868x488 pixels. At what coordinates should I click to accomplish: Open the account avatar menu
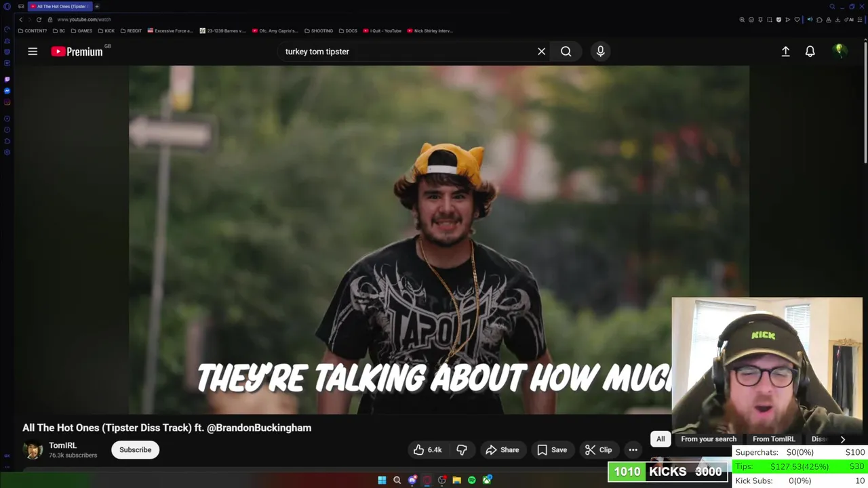pyautogui.click(x=840, y=52)
